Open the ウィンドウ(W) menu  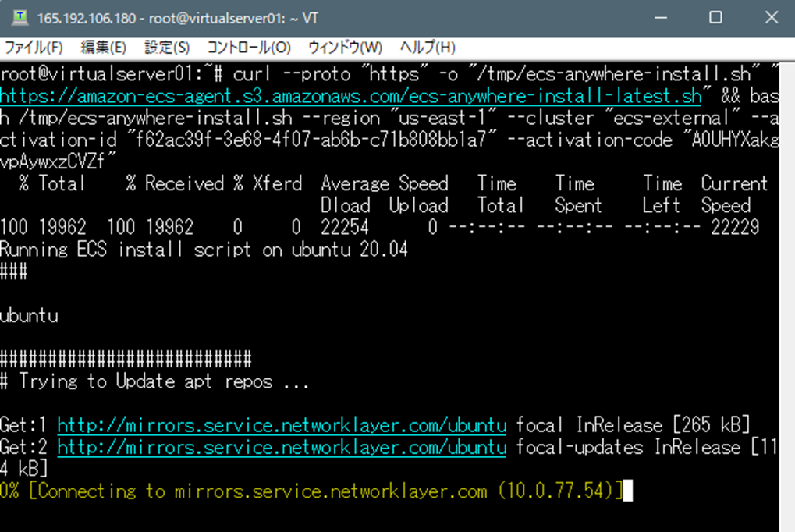346,48
